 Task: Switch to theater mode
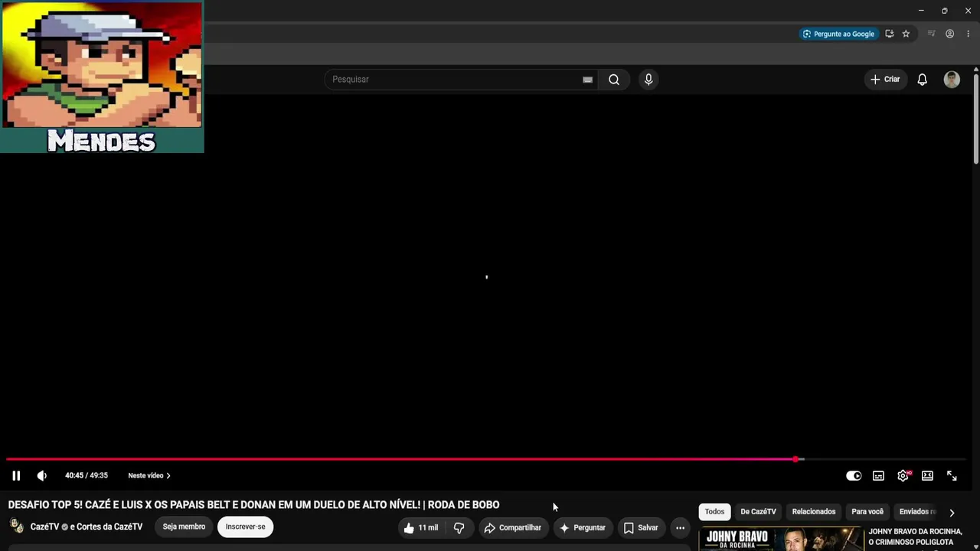[927, 475]
